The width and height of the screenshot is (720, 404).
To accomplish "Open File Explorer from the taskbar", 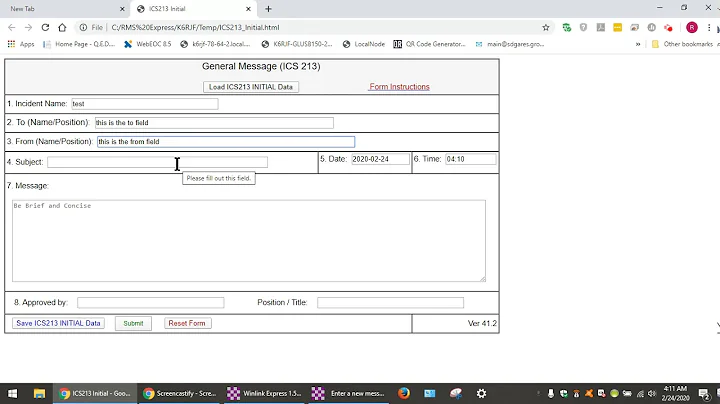I will 39,393.
